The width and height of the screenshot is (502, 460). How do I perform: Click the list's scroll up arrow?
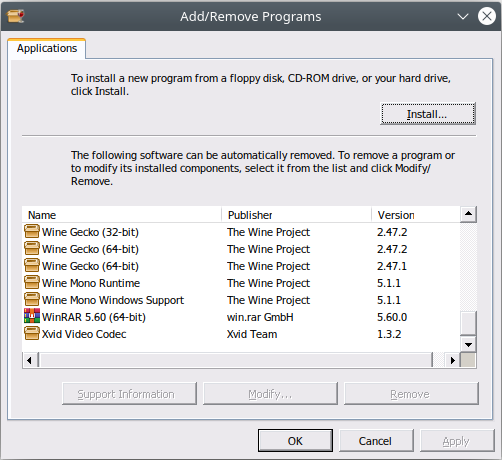coord(468,214)
